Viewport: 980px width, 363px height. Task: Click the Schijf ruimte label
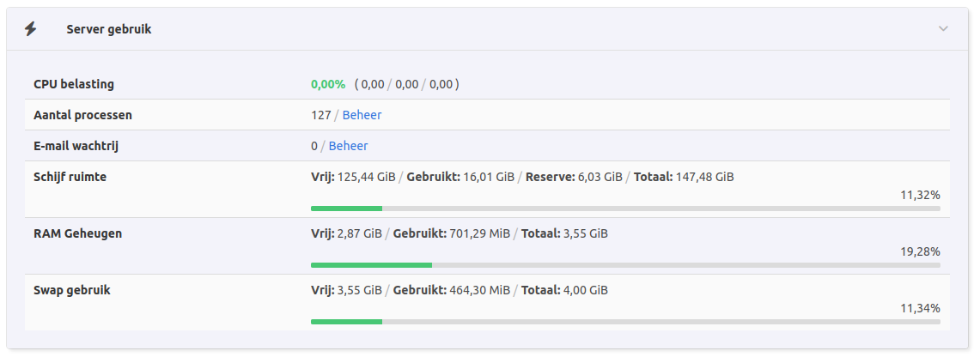pyautogui.click(x=70, y=177)
